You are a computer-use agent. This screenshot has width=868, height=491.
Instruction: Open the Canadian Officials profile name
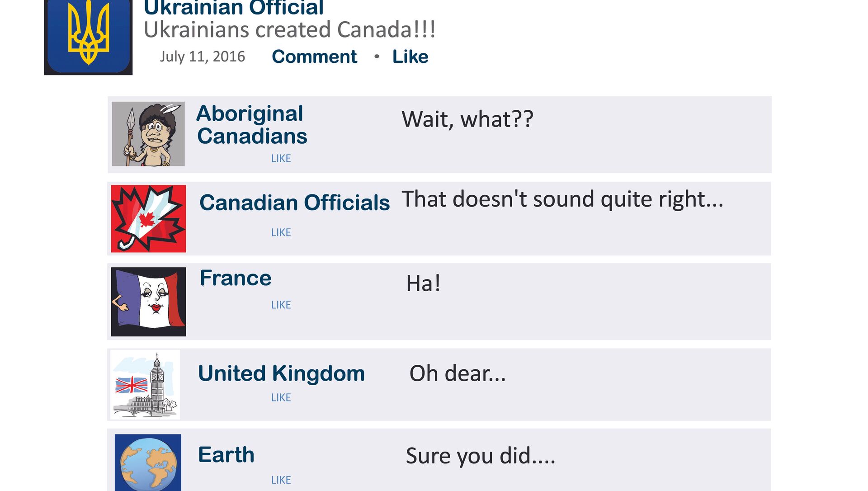(x=294, y=203)
